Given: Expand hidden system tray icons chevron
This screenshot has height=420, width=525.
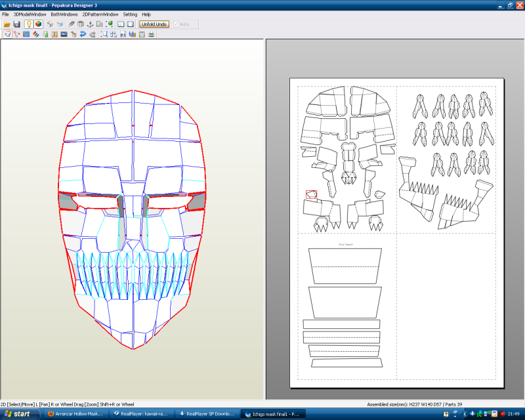Looking at the screenshot, I should click(464, 414).
